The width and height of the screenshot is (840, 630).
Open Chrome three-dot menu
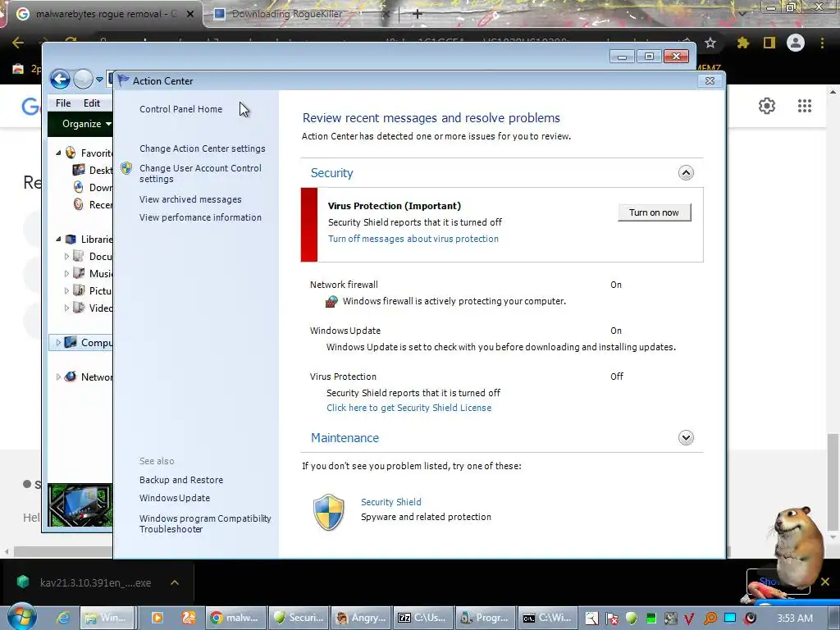click(822, 43)
